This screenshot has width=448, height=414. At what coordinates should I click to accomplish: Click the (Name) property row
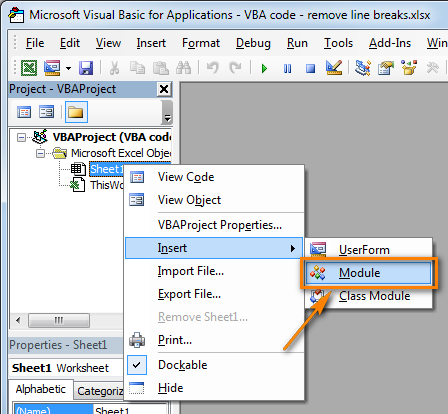53,410
